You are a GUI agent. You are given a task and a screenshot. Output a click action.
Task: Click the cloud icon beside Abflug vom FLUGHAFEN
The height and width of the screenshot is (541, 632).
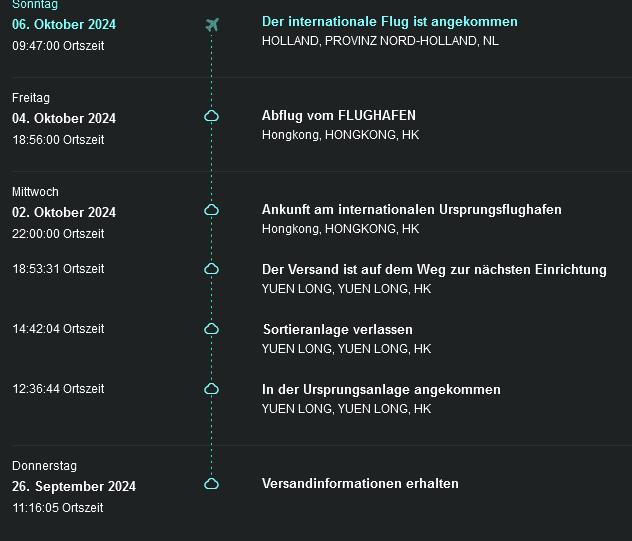point(211,116)
